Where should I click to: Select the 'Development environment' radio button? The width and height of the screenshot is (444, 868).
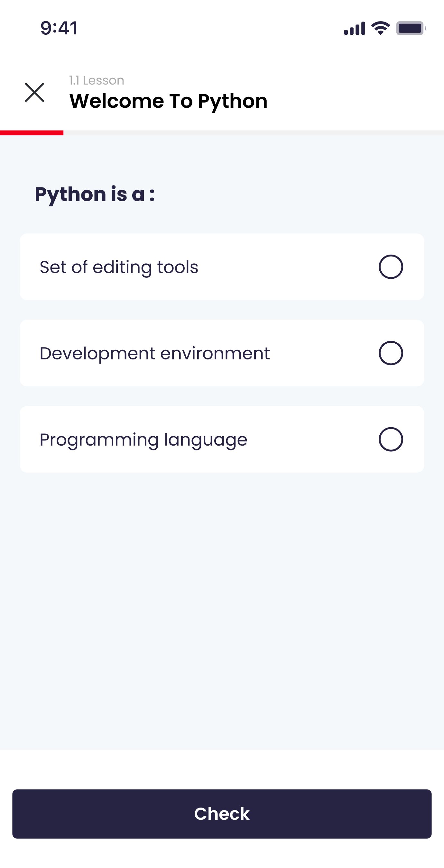pyautogui.click(x=391, y=353)
